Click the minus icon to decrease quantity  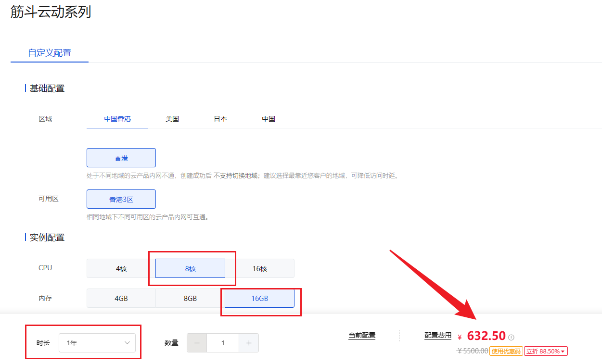197,343
